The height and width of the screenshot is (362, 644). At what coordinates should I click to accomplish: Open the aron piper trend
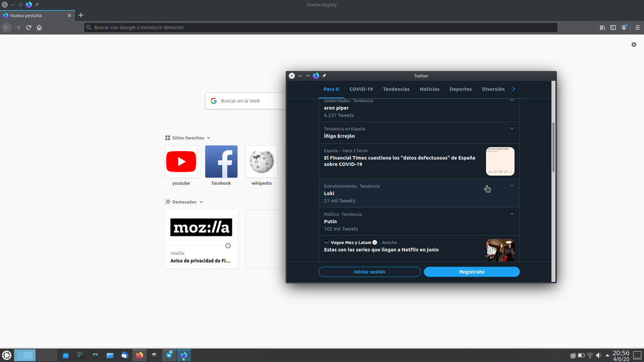click(419, 109)
